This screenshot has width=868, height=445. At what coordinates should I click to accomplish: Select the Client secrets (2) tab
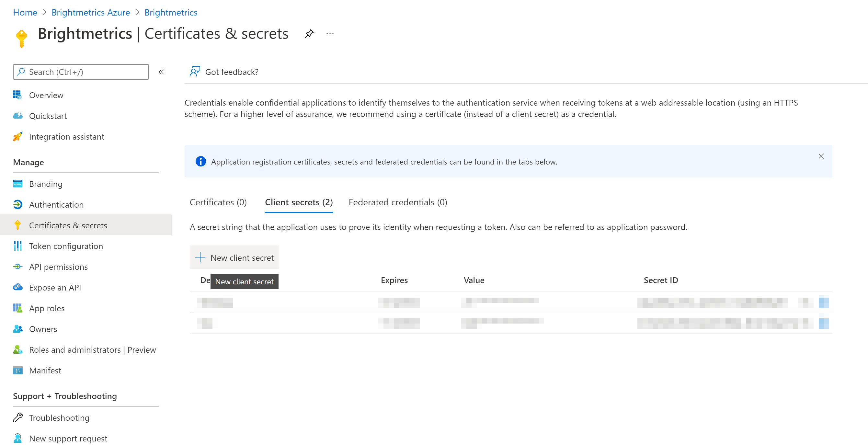(x=299, y=202)
